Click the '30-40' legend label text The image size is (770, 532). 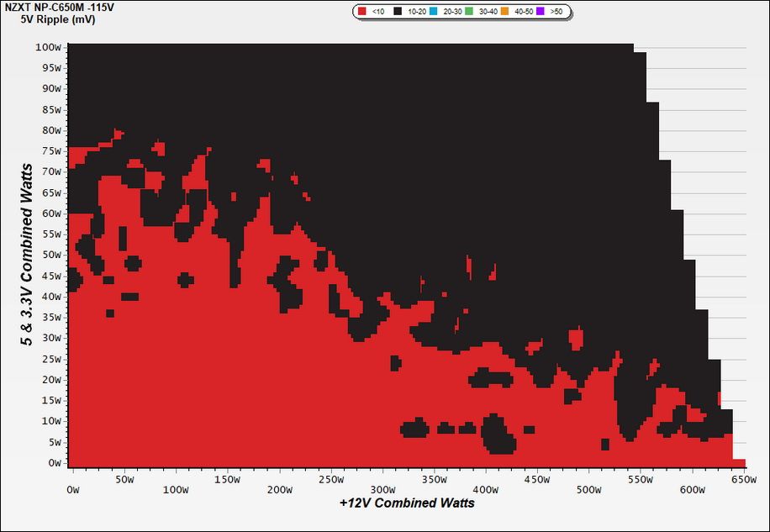point(488,12)
